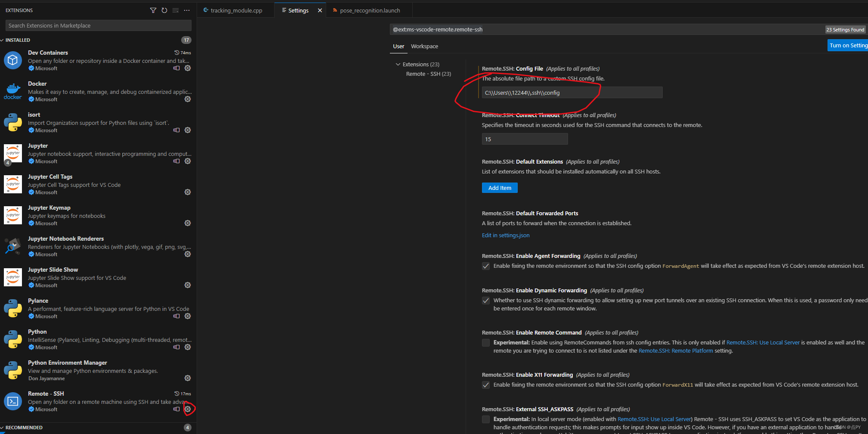Select Remote - SSH (23) tree item
Image resolution: width=868 pixels, height=434 pixels.
pos(428,74)
